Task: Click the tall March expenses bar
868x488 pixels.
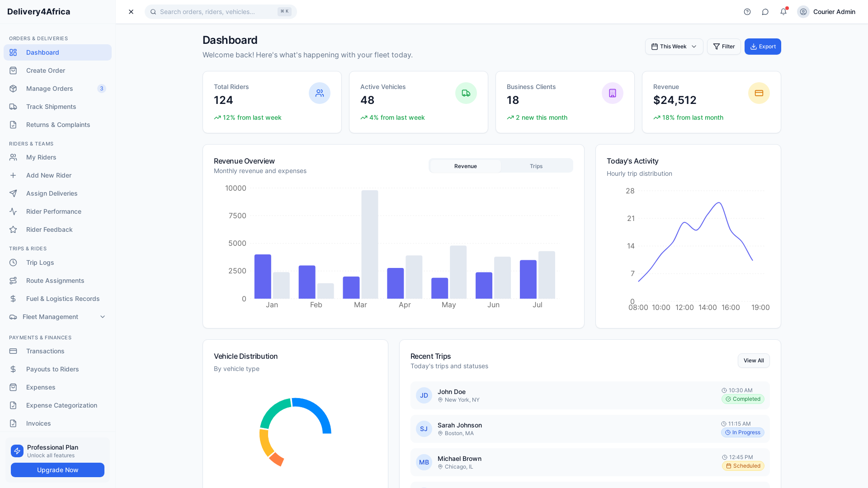Action: pyautogui.click(x=370, y=244)
